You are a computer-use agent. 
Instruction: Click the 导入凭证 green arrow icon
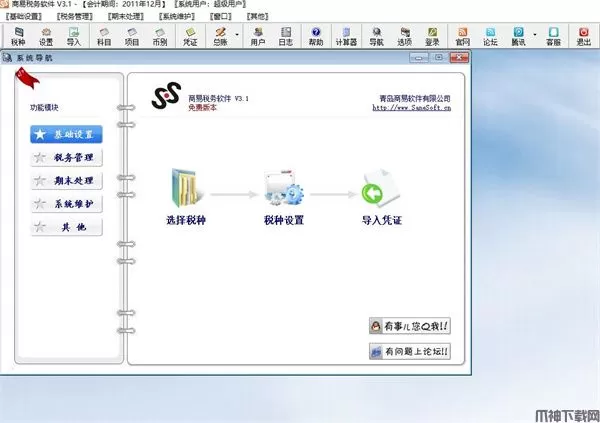381,188
